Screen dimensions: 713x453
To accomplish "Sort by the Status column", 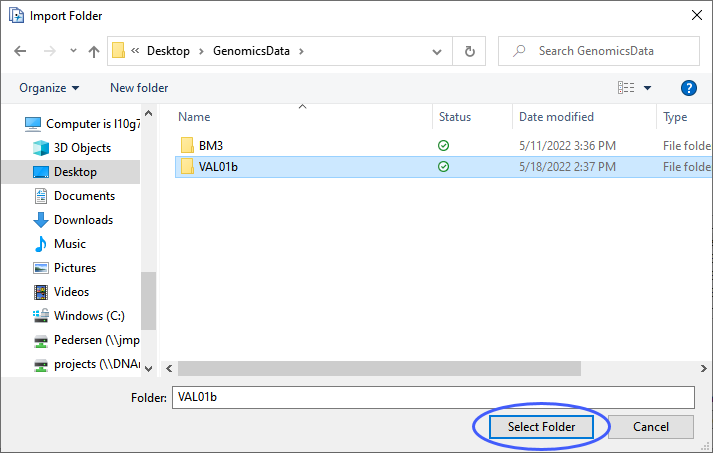I will point(455,117).
